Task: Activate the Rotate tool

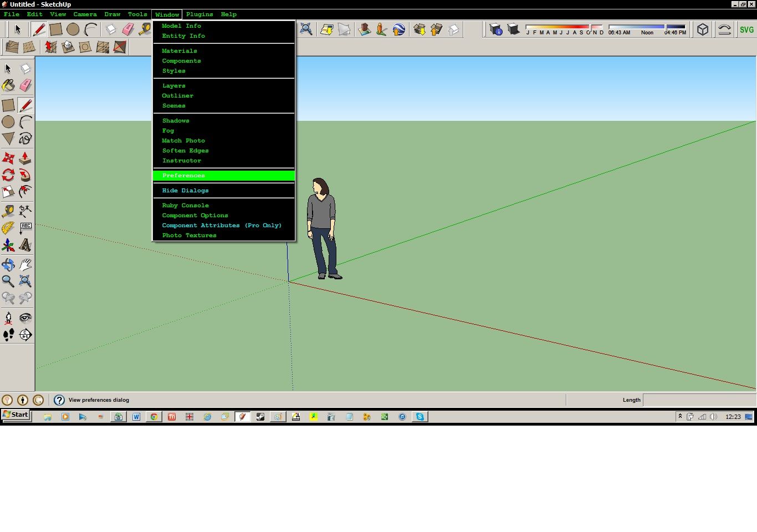Action: tap(8, 175)
